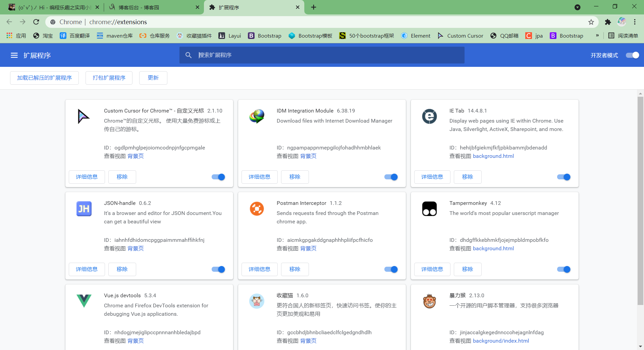Open Chrome's three-dot menu
Screen dimensions: 644x350
click(x=635, y=22)
